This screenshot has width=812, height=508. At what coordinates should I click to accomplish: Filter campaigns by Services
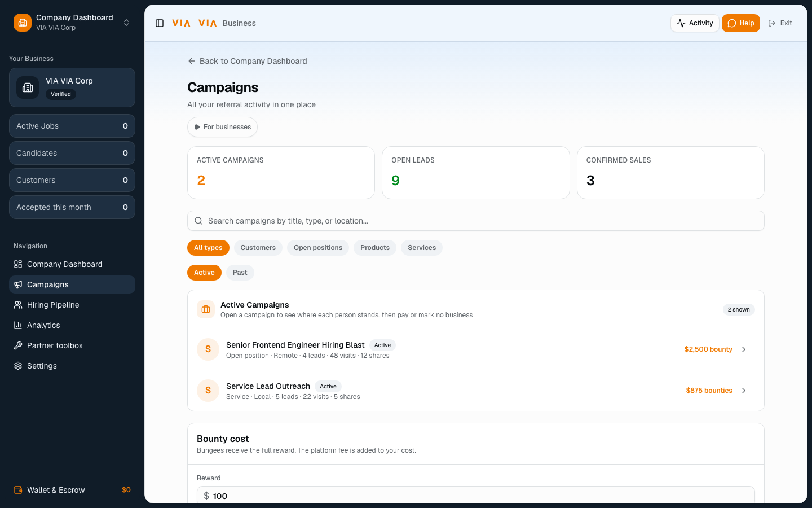[422, 248]
